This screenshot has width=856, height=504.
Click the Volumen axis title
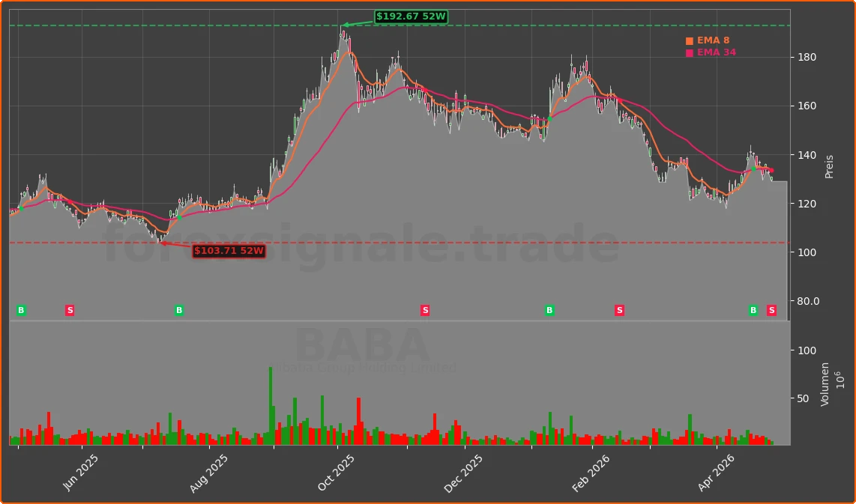[x=825, y=384]
